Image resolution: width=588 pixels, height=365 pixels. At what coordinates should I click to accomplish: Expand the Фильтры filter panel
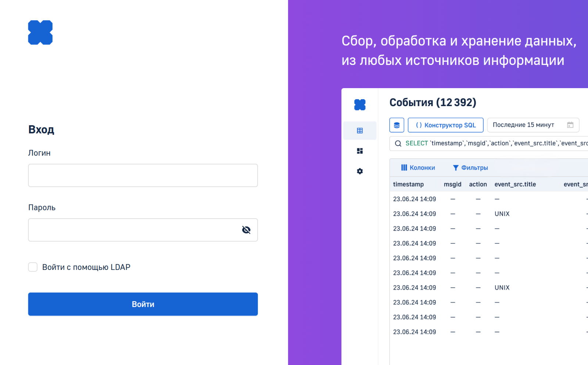(470, 168)
